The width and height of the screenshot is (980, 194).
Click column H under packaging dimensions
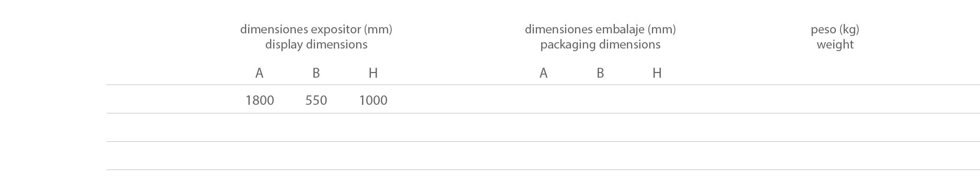point(657,73)
